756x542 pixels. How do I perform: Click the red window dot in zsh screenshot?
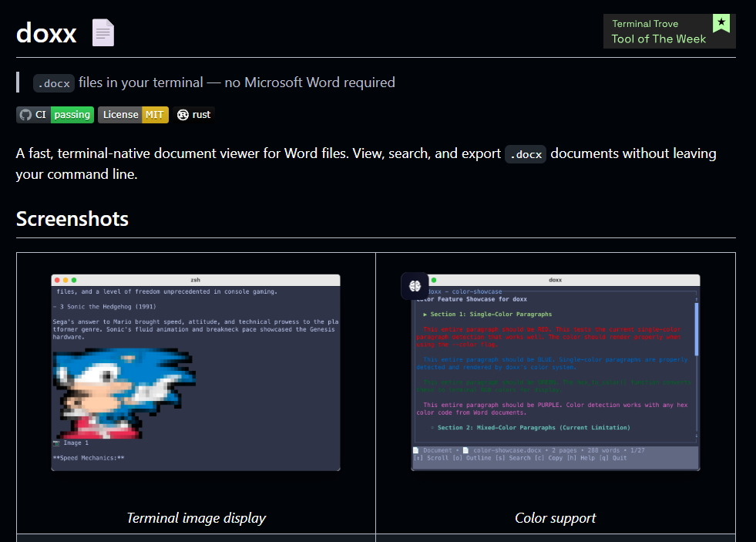(57, 280)
